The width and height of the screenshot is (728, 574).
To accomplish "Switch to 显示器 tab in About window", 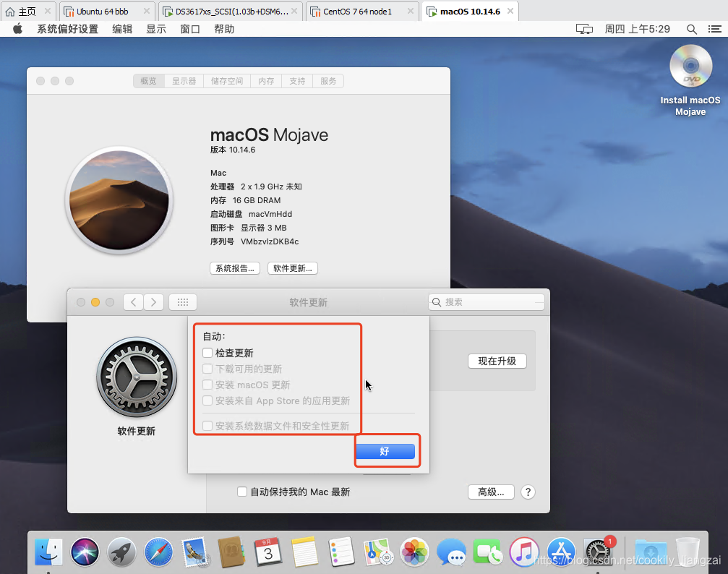I will [184, 81].
